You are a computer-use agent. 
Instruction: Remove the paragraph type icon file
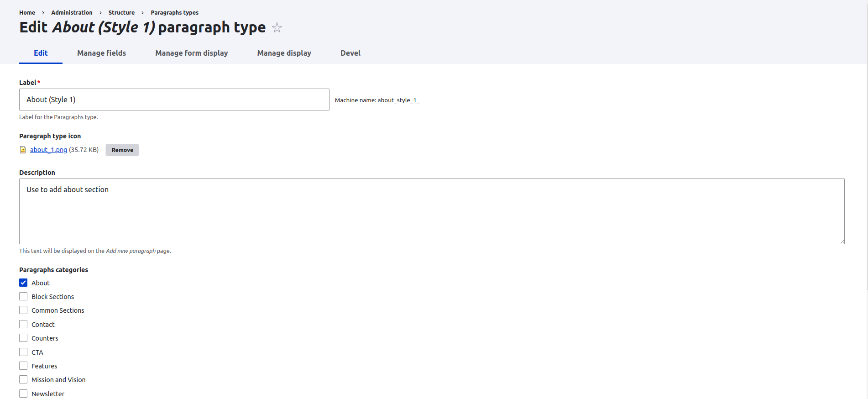122,150
